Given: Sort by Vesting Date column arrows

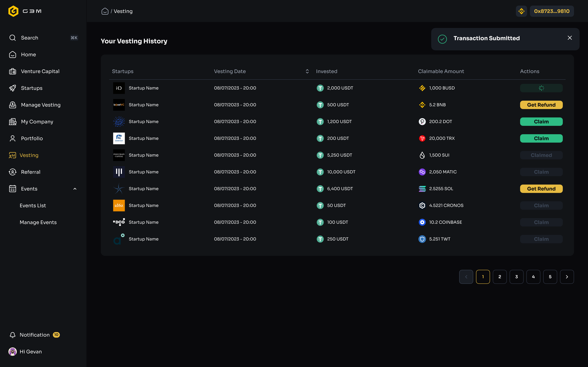Looking at the screenshot, I should 307,71.
